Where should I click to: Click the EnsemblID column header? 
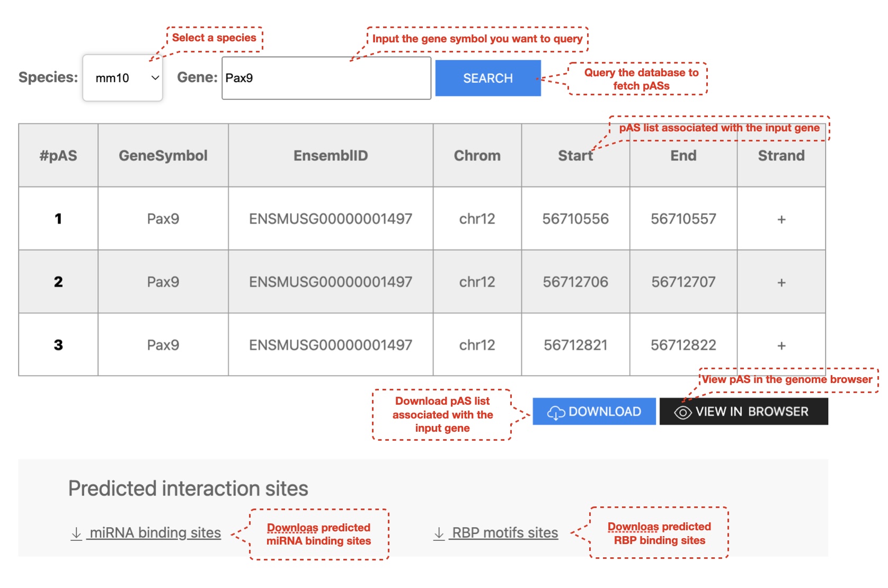point(331,156)
